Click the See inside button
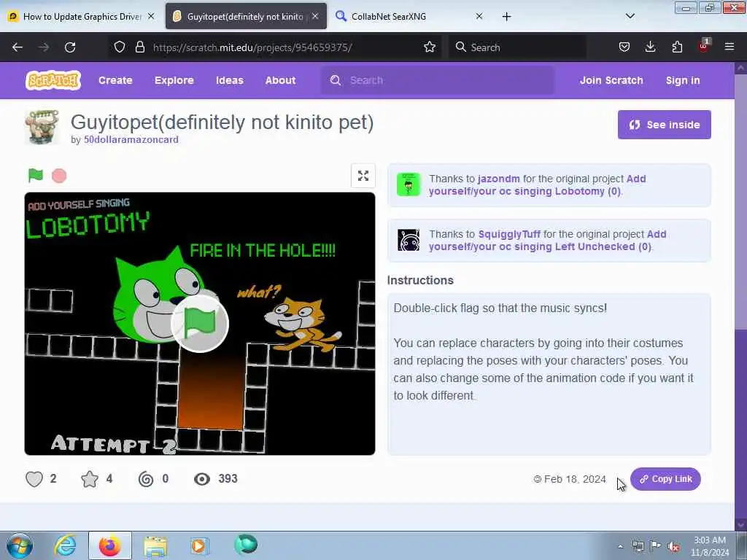The width and height of the screenshot is (747, 560). pos(664,125)
